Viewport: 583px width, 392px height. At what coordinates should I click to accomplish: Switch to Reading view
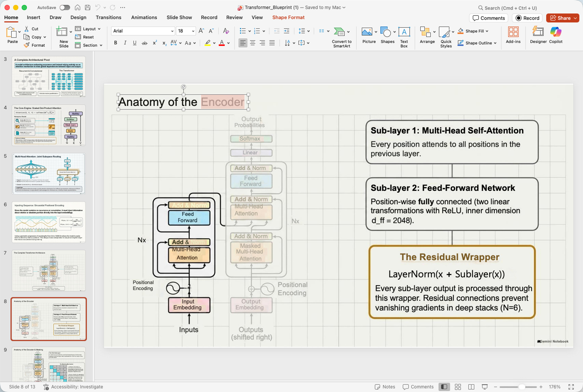click(x=471, y=387)
